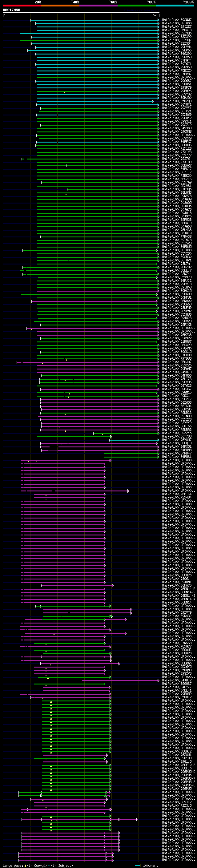Viewport: 197px width, 868px height.
Task: Select the UniRef100_Q6H738 label
Action: click(x=177, y=335)
